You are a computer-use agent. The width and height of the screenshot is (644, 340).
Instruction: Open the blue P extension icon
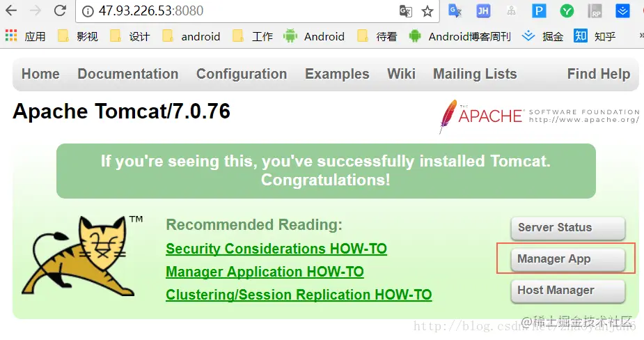539,10
